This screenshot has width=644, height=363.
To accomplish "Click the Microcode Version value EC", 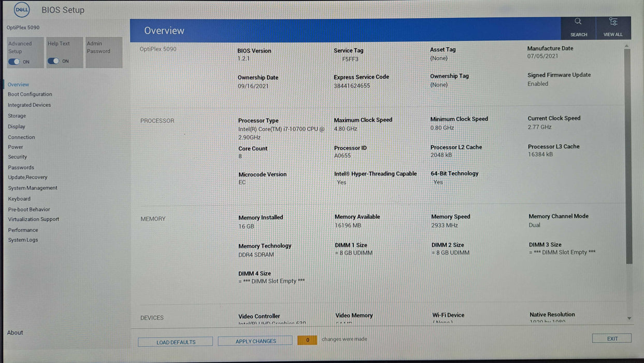I will pos(242,183).
